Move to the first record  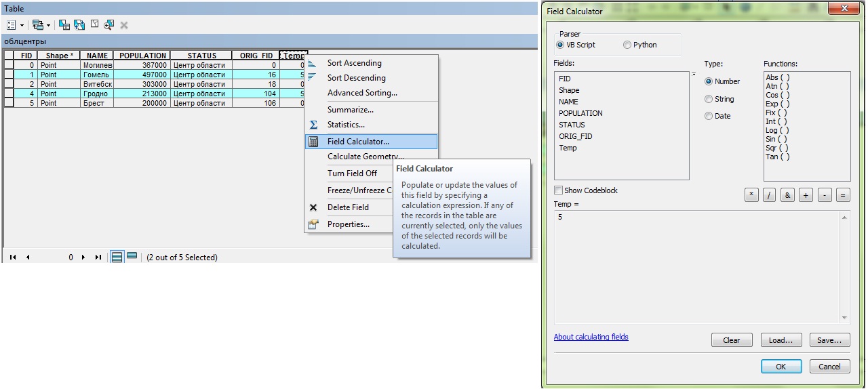pyautogui.click(x=13, y=258)
